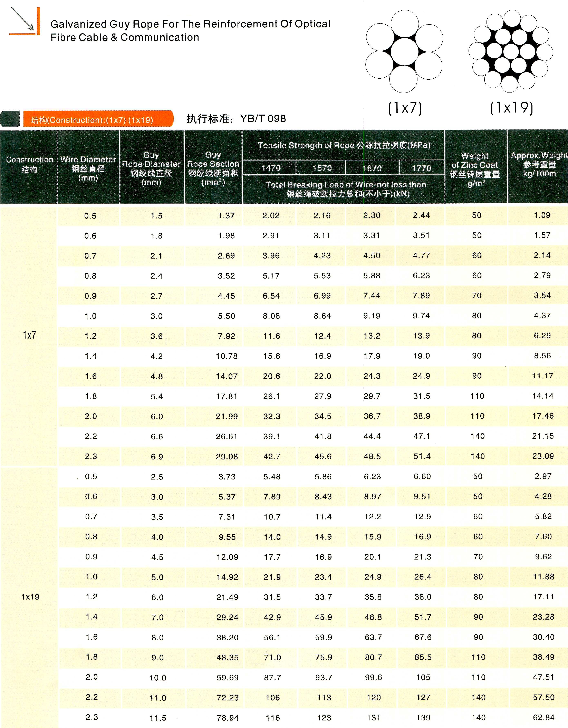Click the approx weight value '14.14'
The width and height of the screenshot is (568, 728).
click(543, 396)
